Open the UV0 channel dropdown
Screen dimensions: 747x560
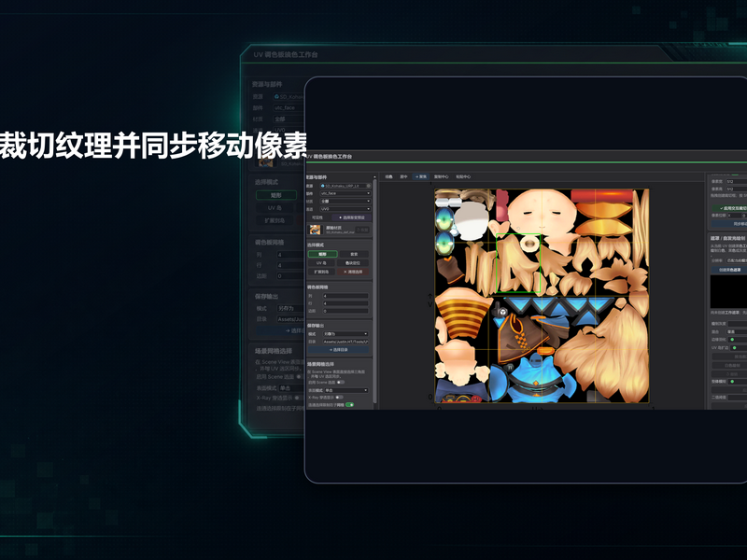pyautogui.click(x=345, y=208)
